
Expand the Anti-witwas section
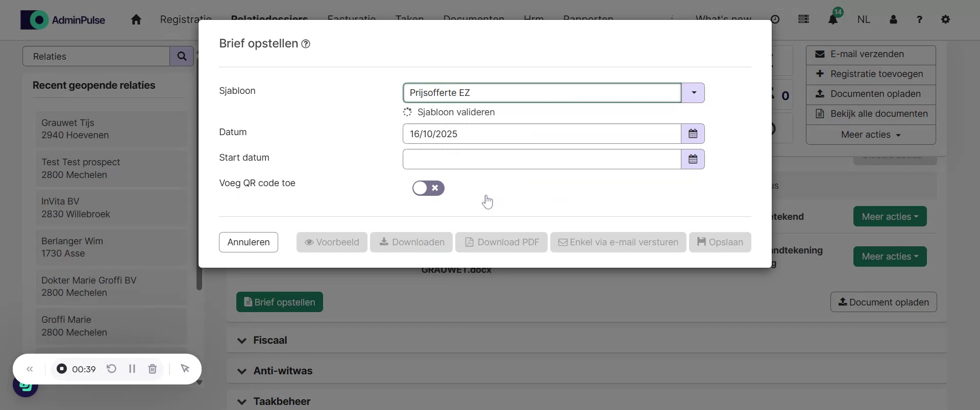click(586, 371)
